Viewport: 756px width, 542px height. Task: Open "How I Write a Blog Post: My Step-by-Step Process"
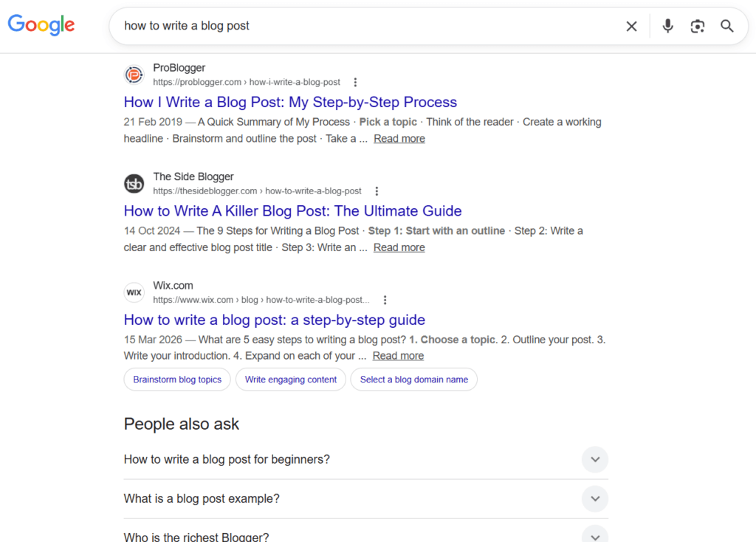click(x=290, y=102)
